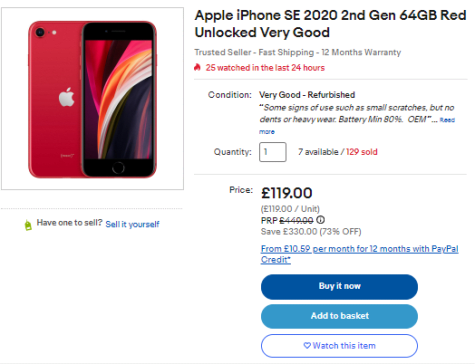Click the PRP info circle icon
This screenshot has height=364, width=475.
320,220
